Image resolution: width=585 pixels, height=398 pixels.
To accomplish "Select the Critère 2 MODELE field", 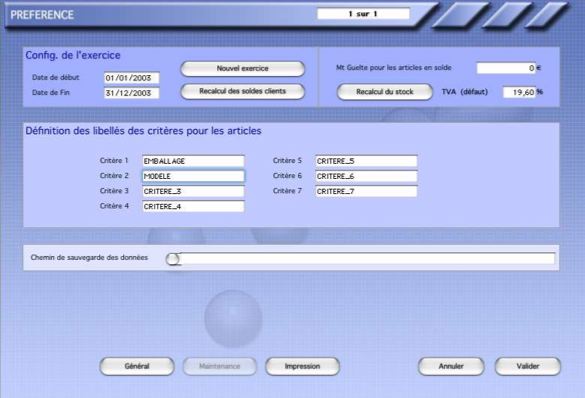I will pyautogui.click(x=193, y=176).
